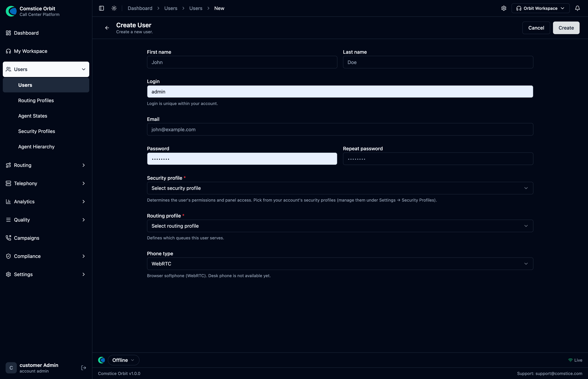Image resolution: width=588 pixels, height=379 pixels.
Task: Expand the Telephony sidebar section
Action: tap(83, 183)
